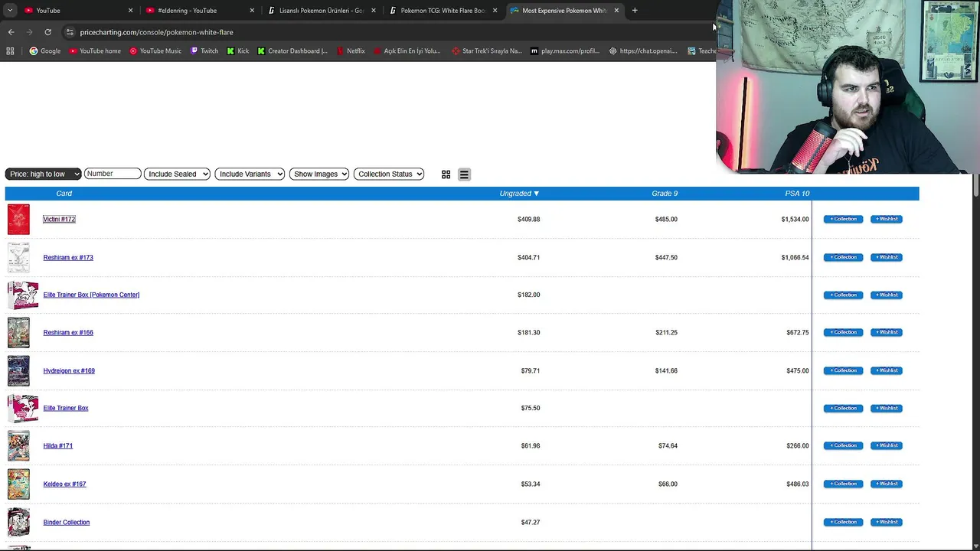The width and height of the screenshot is (980, 551).
Task: Sort by PSA 10 column header
Action: coord(797,194)
